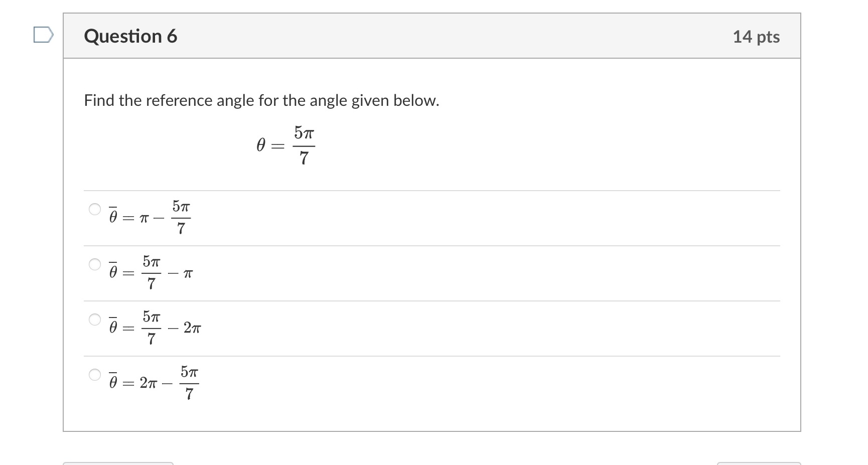Choose the last answer option
Screen dimensions: 868x465
(x=95, y=376)
